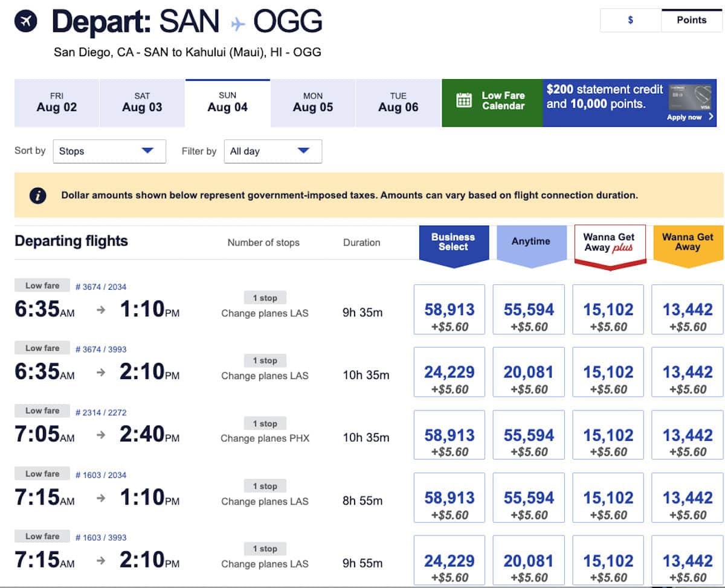Select 24,229 Business Select for 7:15AM–2:10PM flight
Screen dimensions: 725x588
coord(449,561)
